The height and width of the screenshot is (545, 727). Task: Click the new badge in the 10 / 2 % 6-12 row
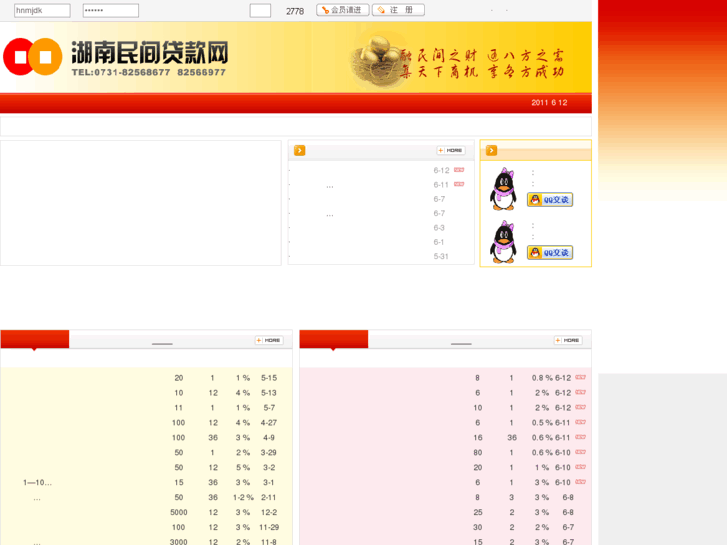point(580,407)
